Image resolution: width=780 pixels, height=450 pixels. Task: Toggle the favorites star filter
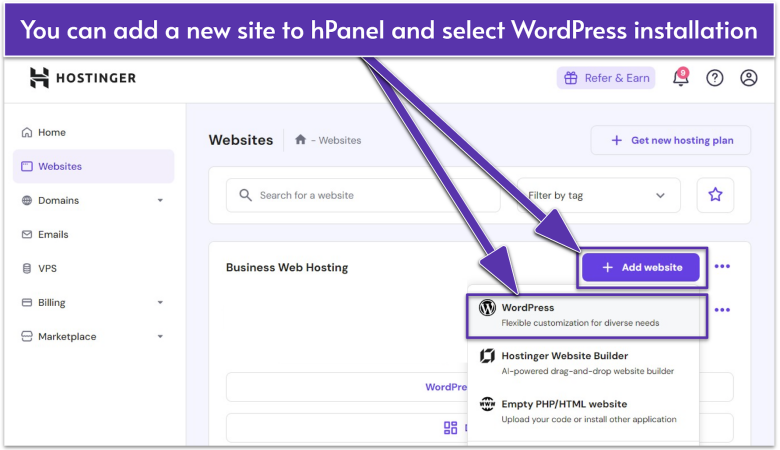715,195
